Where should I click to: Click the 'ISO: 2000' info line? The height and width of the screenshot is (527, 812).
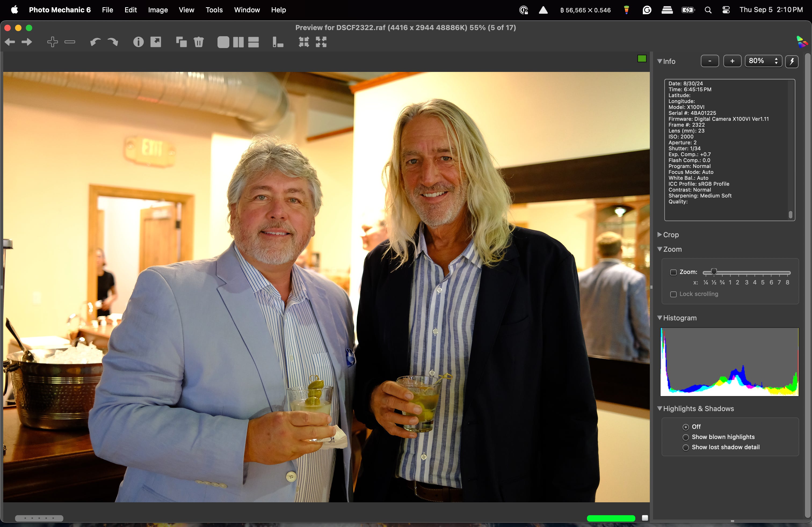681,137
